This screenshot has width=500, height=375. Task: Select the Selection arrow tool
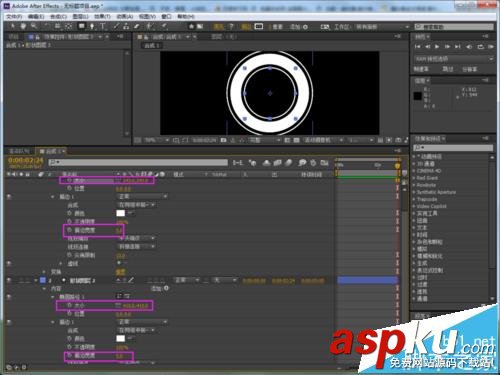(12, 26)
